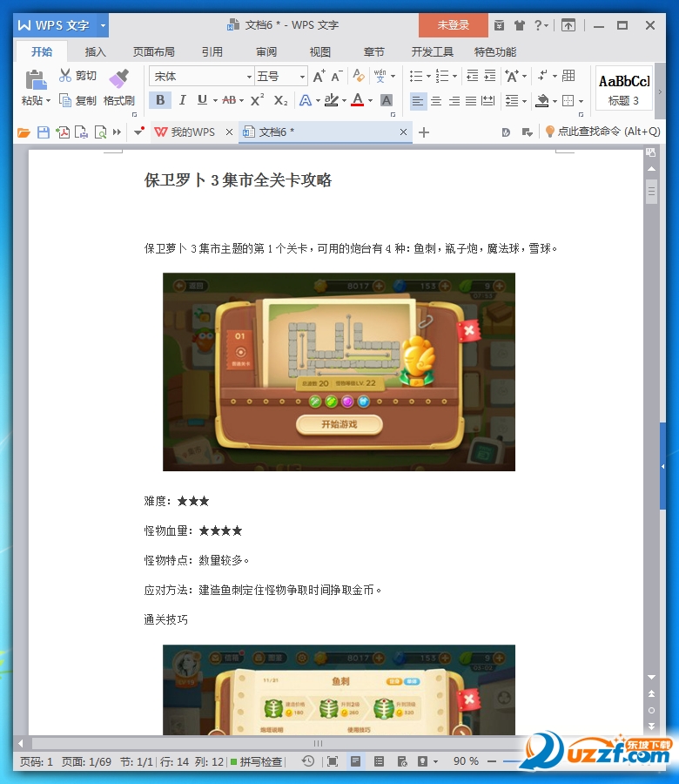This screenshot has height=784, width=679.
Task: Click the T-shirt skin icon in title bar
Action: [520, 25]
